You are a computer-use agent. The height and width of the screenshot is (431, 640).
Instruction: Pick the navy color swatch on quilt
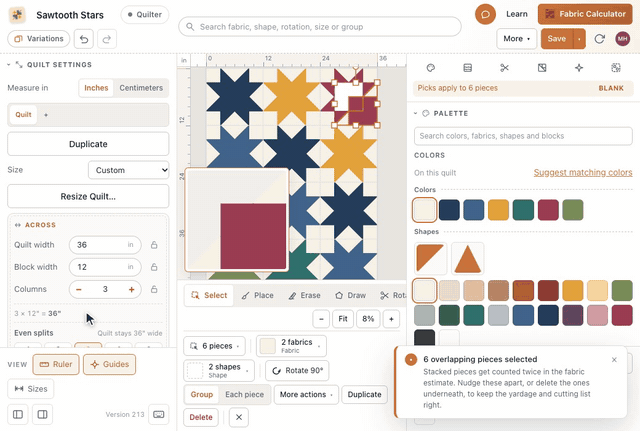[449, 210]
